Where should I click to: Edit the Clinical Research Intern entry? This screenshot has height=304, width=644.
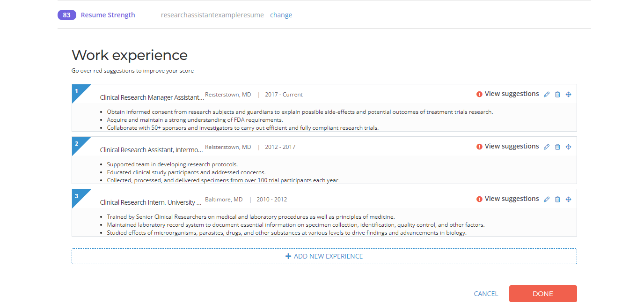[x=547, y=200]
